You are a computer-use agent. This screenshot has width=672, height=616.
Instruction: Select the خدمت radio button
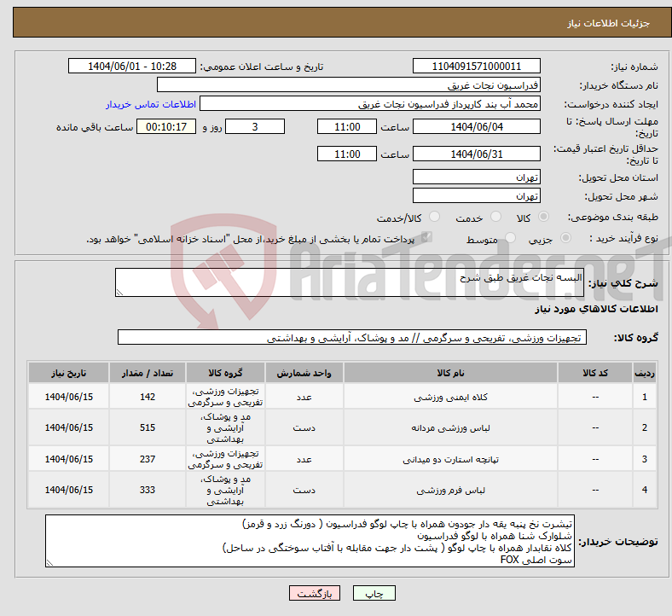[495, 217]
